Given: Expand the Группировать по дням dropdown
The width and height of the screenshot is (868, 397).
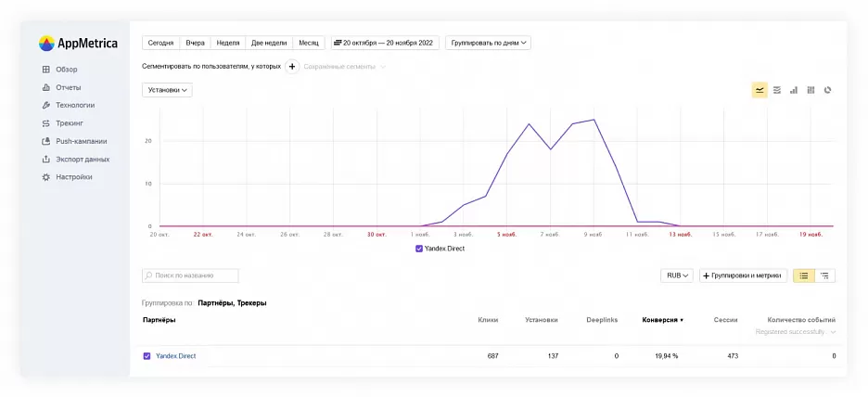Looking at the screenshot, I should click(x=488, y=43).
